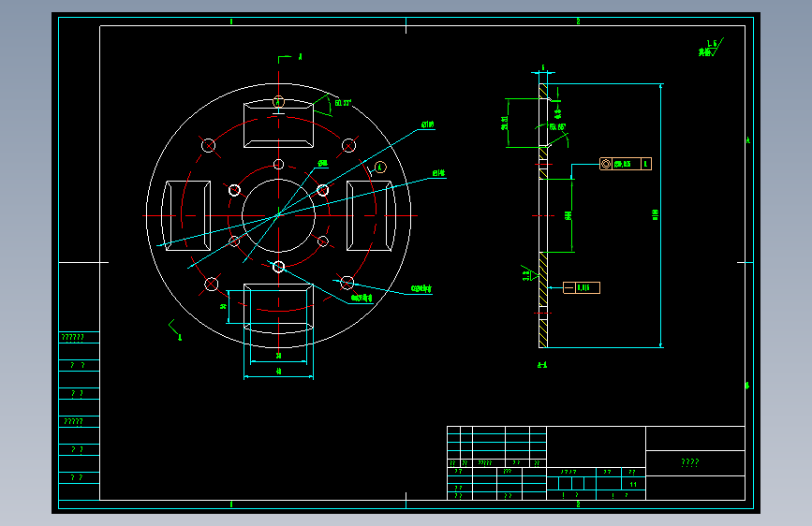The image size is (812, 526).
Task: Select the vertical 20 dimension beside bottom slot
Action: click(x=223, y=306)
